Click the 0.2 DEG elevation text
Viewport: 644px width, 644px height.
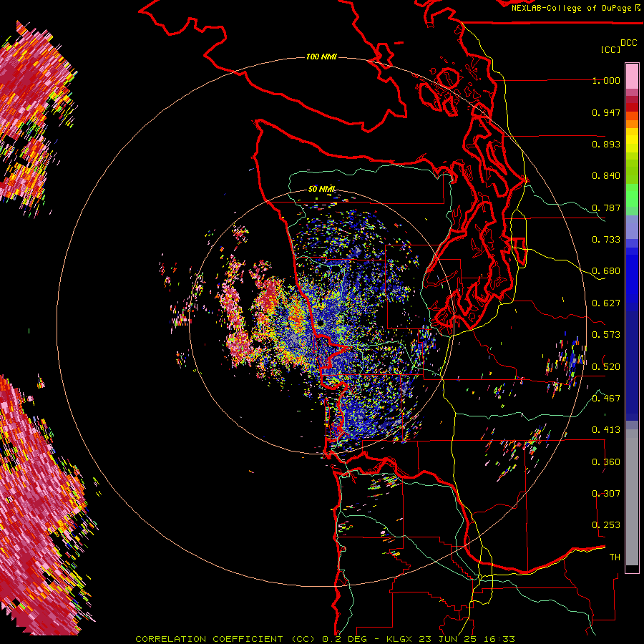coord(346,639)
